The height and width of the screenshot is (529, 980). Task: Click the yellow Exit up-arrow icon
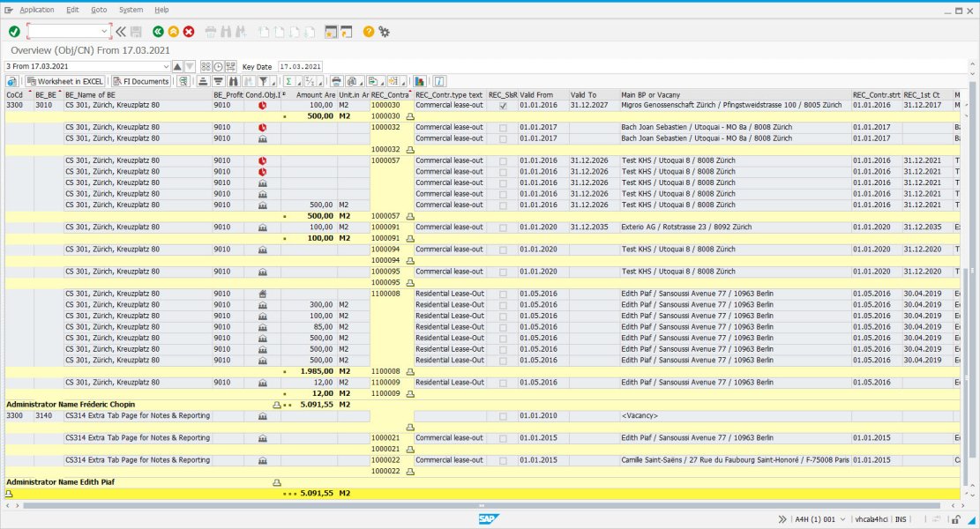point(173,31)
